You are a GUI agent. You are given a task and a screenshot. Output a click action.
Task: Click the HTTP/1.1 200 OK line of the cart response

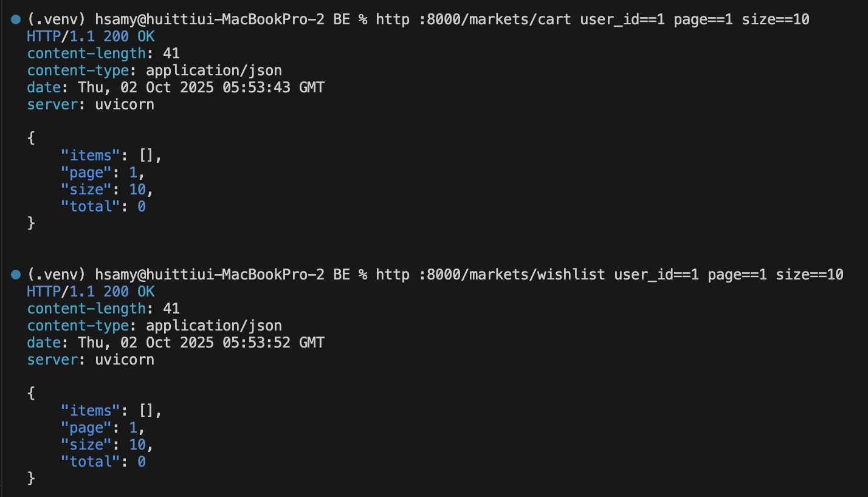point(91,36)
